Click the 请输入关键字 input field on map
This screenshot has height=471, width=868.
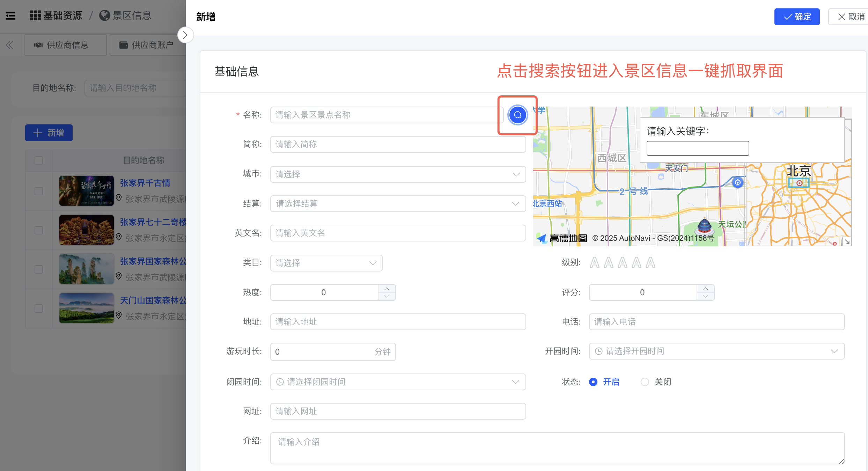click(x=697, y=148)
